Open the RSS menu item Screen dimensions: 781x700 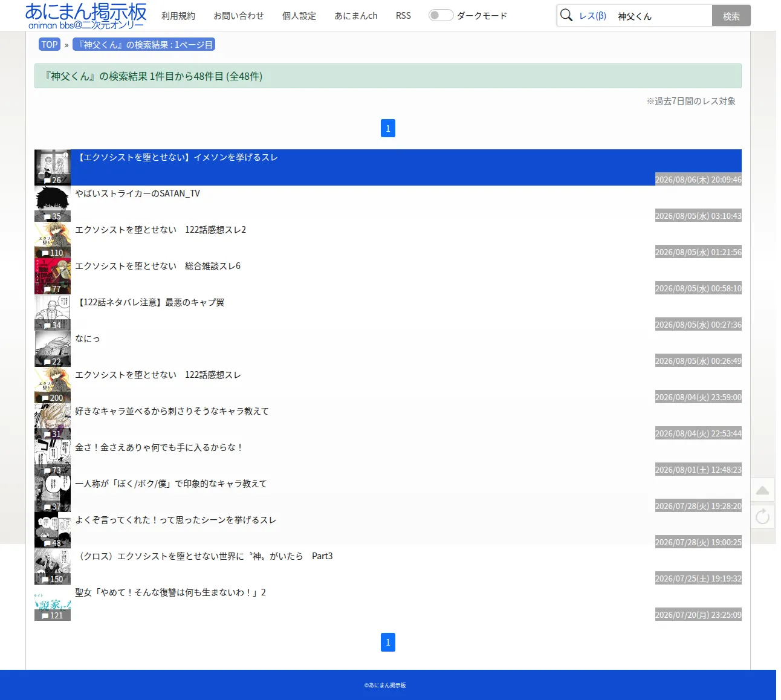point(403,16)
